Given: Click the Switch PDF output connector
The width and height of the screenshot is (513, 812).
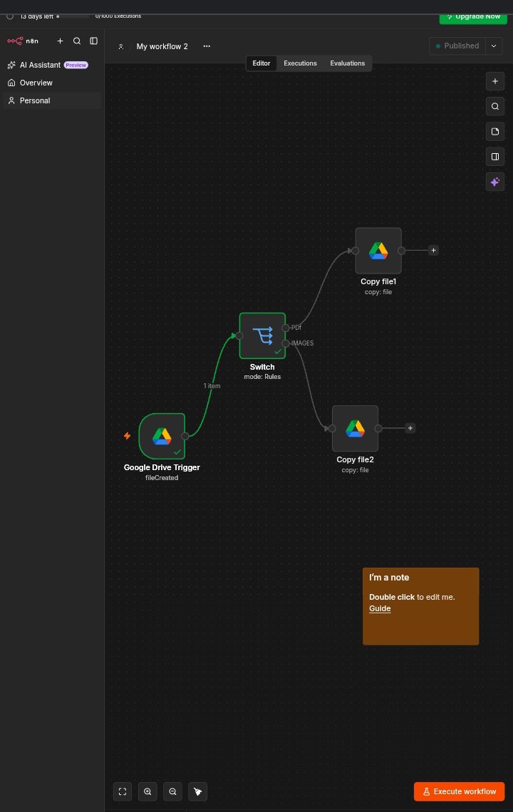Looking at the screenshot, I should (x=286, y=328).
